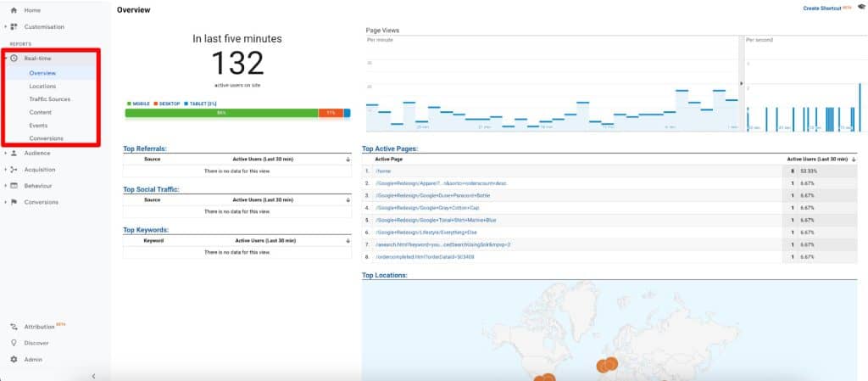Click the Home house icon
This screenshot has width=868, height=381.
coord(14,10)
